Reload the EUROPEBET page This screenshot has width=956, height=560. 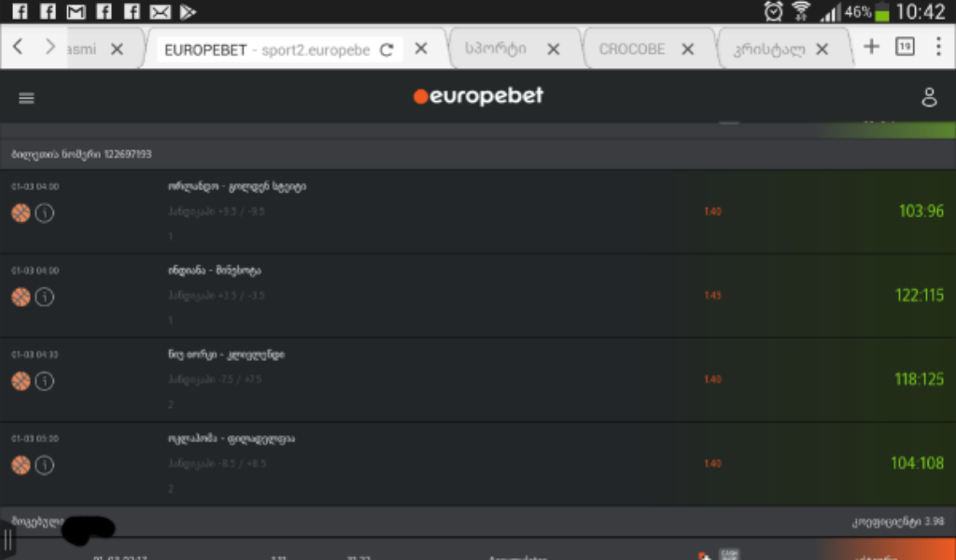(x=387, y=49)
